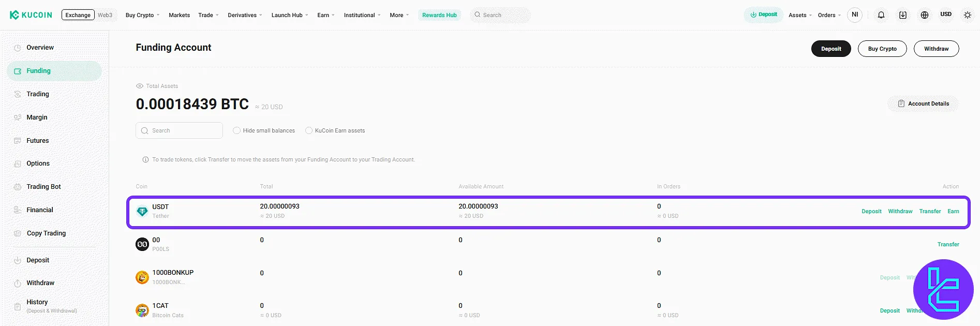The width and height of the screenshot is (980, 326).
Task: Click the Overview sidebar icon
Action: pos(18,48)
